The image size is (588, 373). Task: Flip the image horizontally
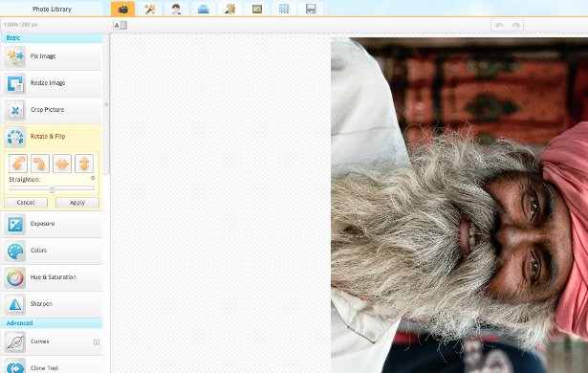[62, 164]
